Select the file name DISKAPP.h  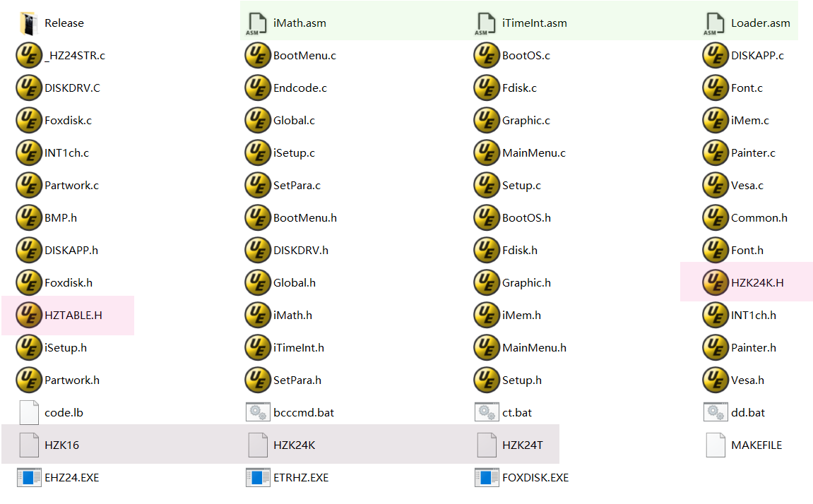tap(71, 251)
